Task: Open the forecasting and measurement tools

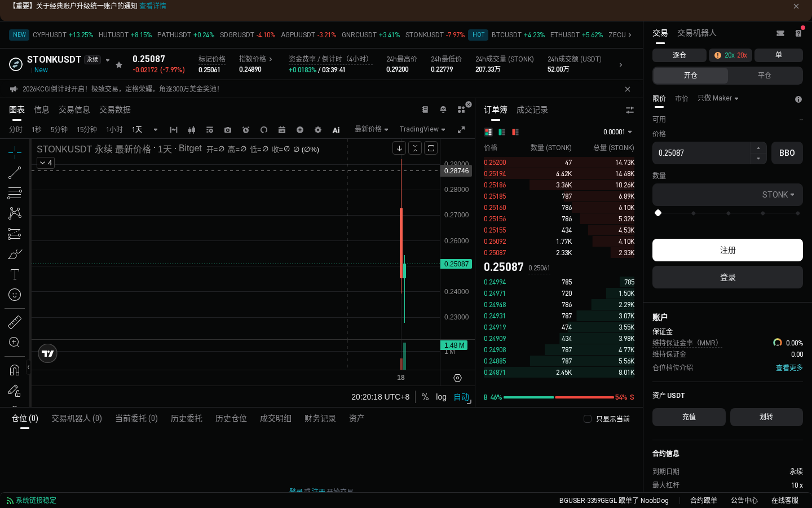Action: 15,234
